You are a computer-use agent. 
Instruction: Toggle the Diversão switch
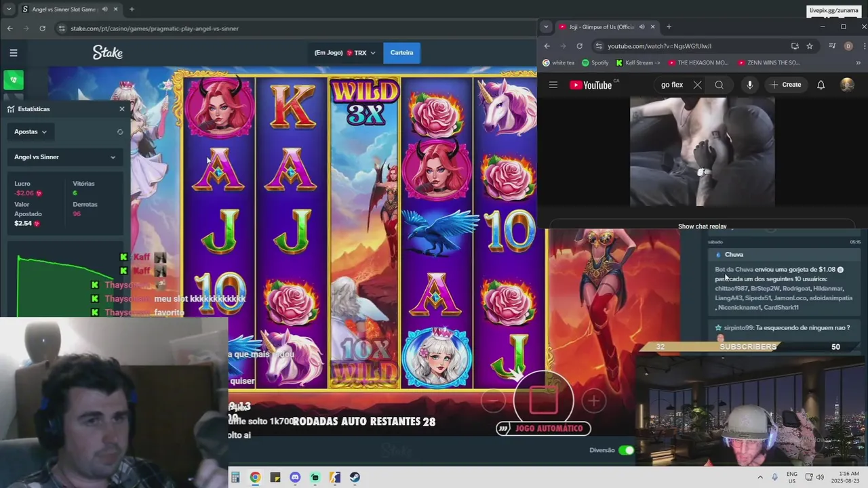point(627,450)
